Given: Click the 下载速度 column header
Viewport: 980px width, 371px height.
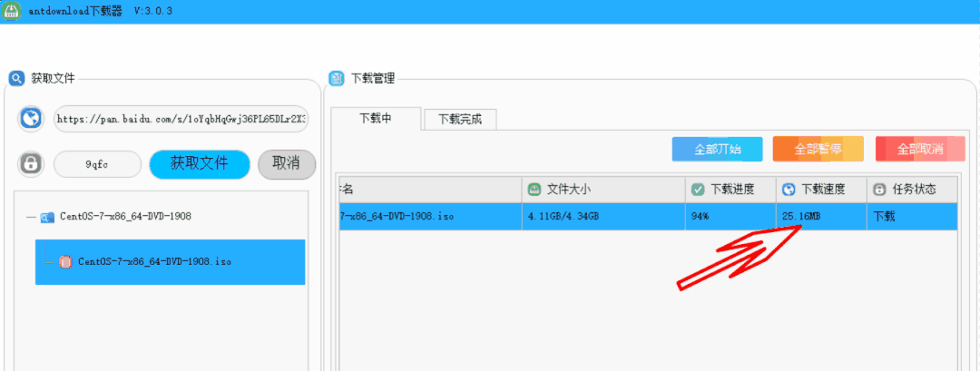Looking at the screenshot, I should (x=821, y=190).
